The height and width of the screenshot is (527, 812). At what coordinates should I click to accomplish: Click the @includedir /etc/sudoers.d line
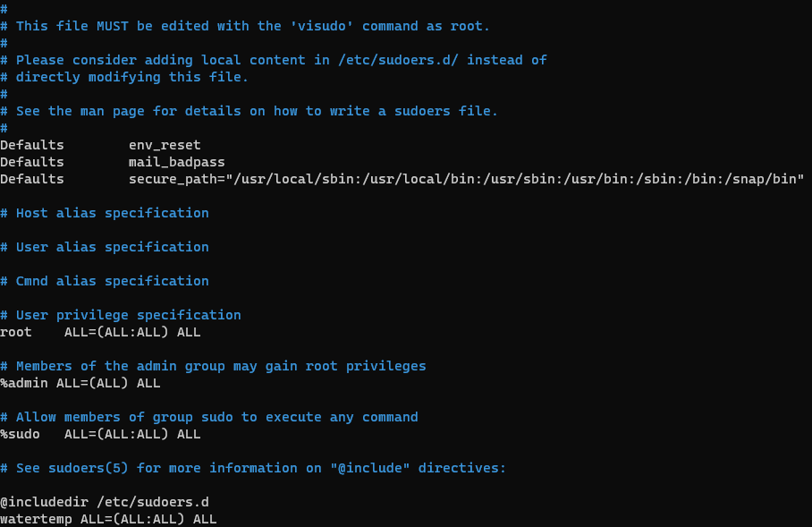(104, 502)
